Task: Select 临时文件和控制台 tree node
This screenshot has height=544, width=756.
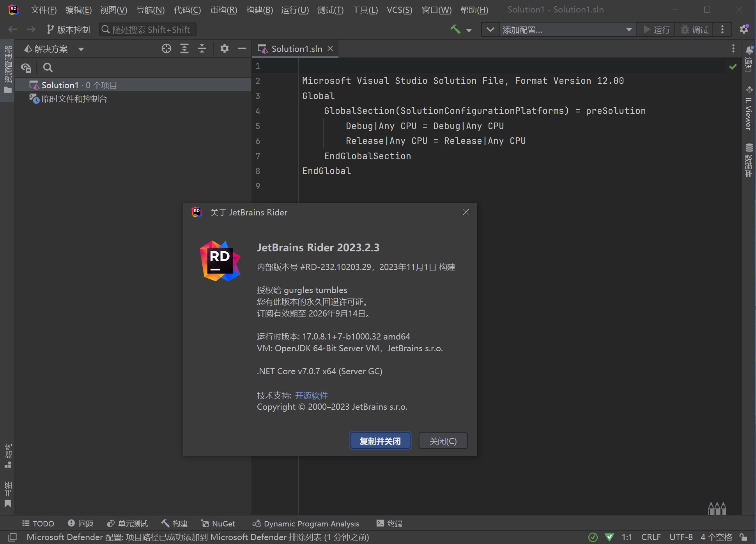Action: point(133,99)
